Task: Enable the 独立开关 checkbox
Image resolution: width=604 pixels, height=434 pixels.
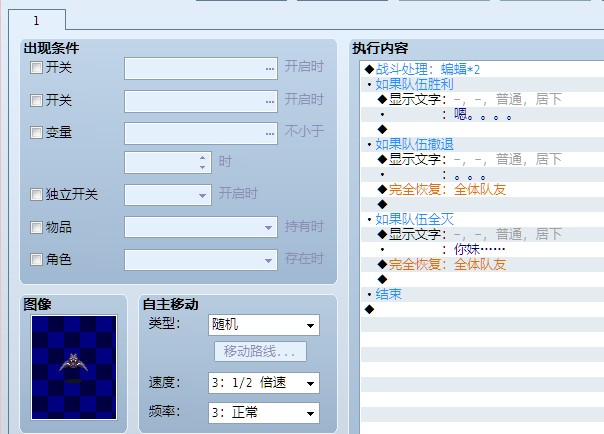Action: (x=37, y=194)
